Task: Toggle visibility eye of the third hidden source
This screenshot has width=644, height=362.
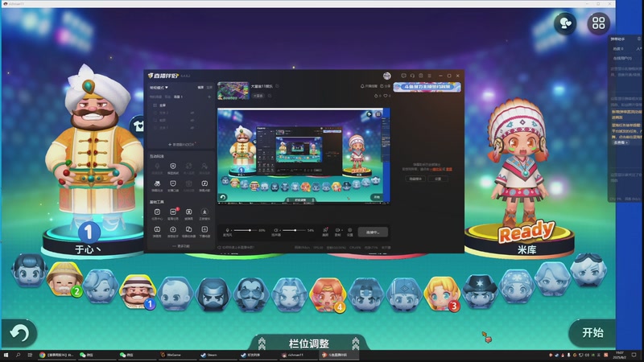Action: pyautogui.click(x=192, y=128)
